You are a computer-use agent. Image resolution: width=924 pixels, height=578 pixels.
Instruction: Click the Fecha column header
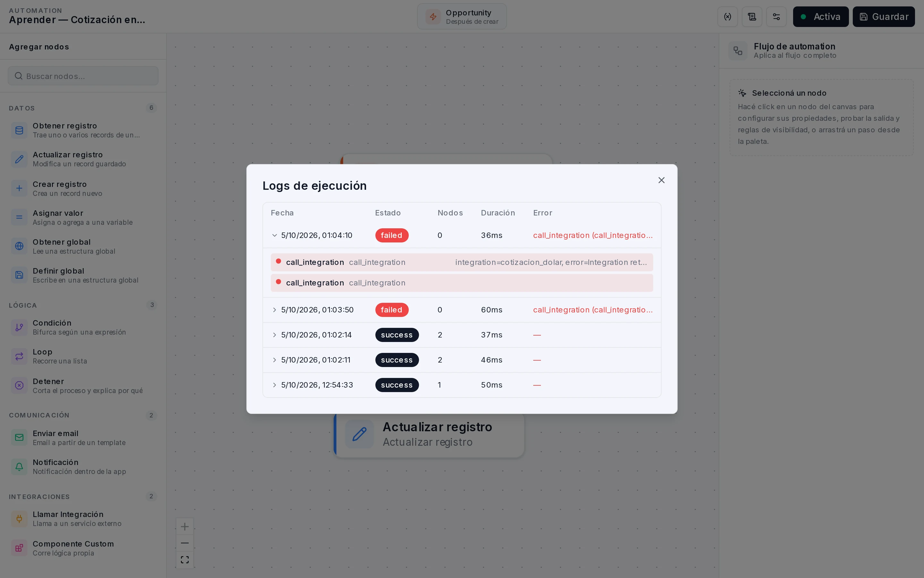click(282, 213)
